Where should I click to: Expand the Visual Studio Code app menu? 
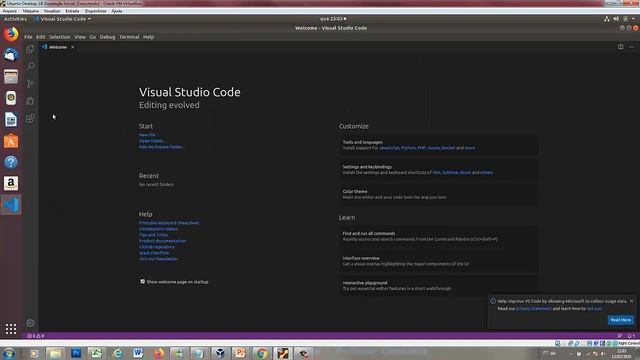63,19
